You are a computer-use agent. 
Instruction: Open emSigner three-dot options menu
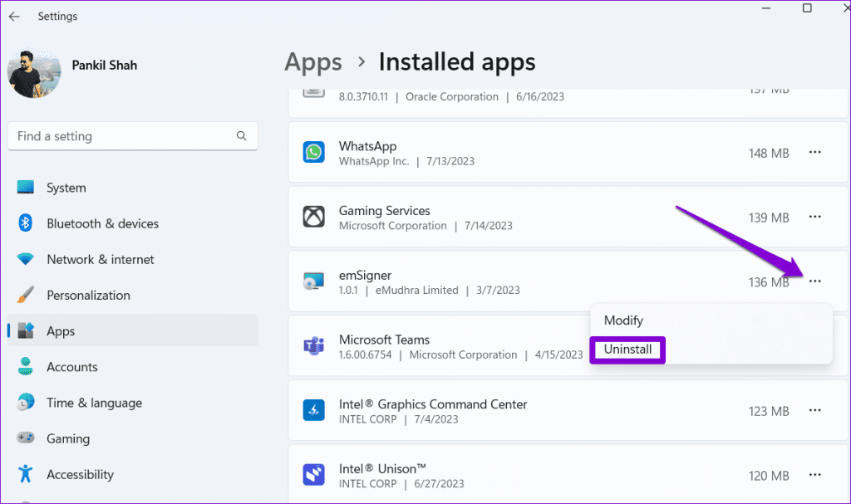[814, 281]
